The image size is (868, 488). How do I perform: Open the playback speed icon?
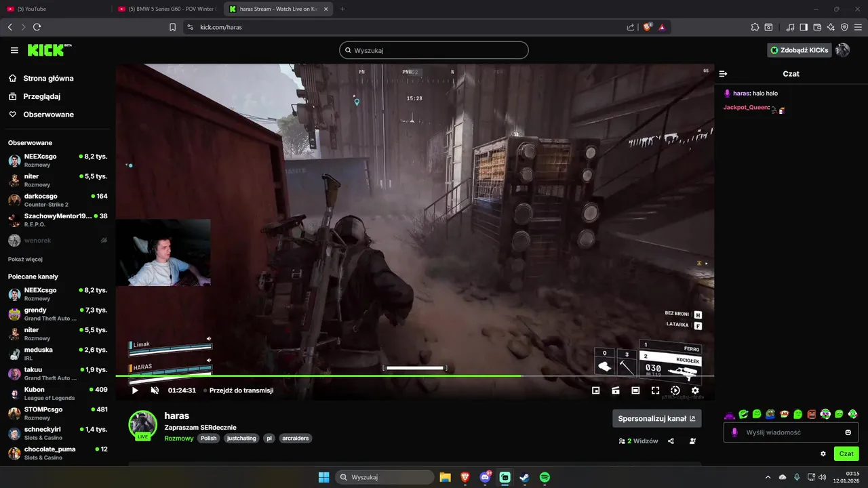point(675,390)
